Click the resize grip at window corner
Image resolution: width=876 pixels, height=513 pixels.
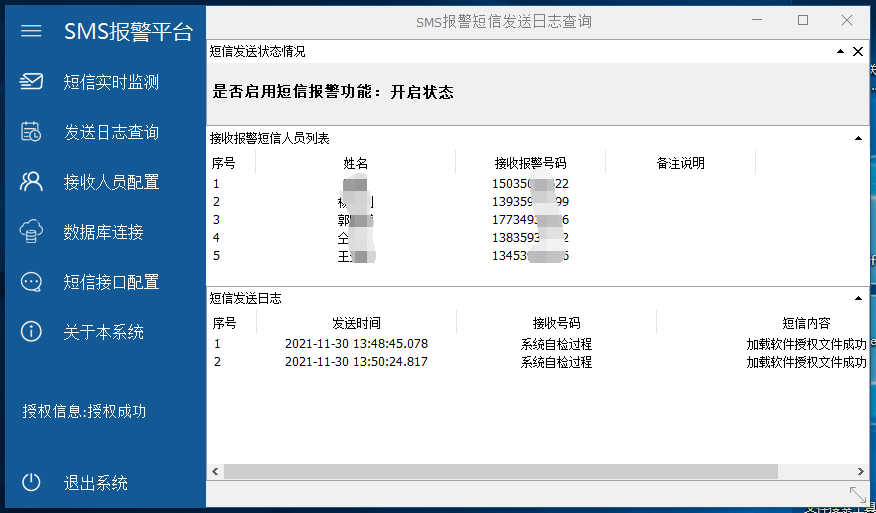pyautogui.click(x=857, y=494)
